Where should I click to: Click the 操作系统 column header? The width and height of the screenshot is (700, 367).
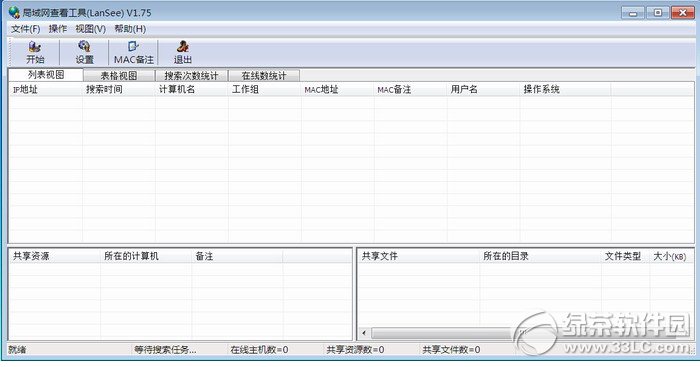(x=565, y=89)
